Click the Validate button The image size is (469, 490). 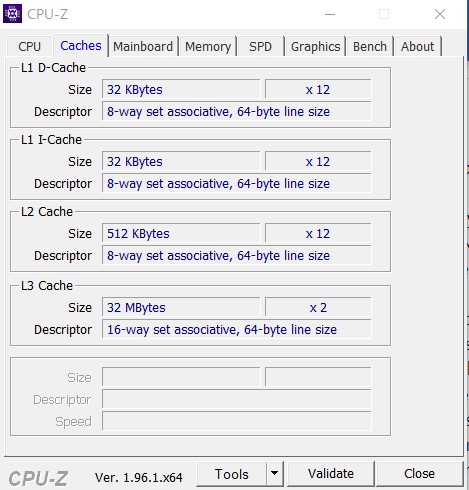click(331, 474)
